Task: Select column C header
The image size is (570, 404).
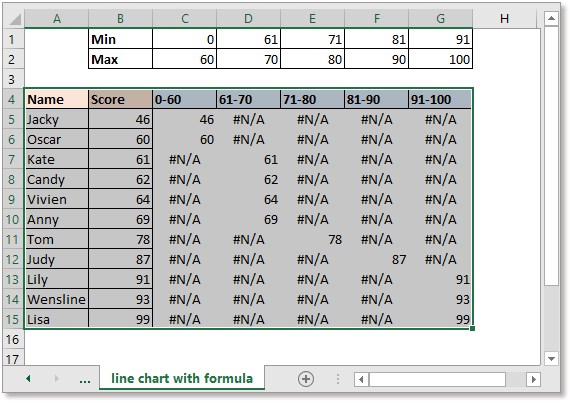Action: [185, 19]
